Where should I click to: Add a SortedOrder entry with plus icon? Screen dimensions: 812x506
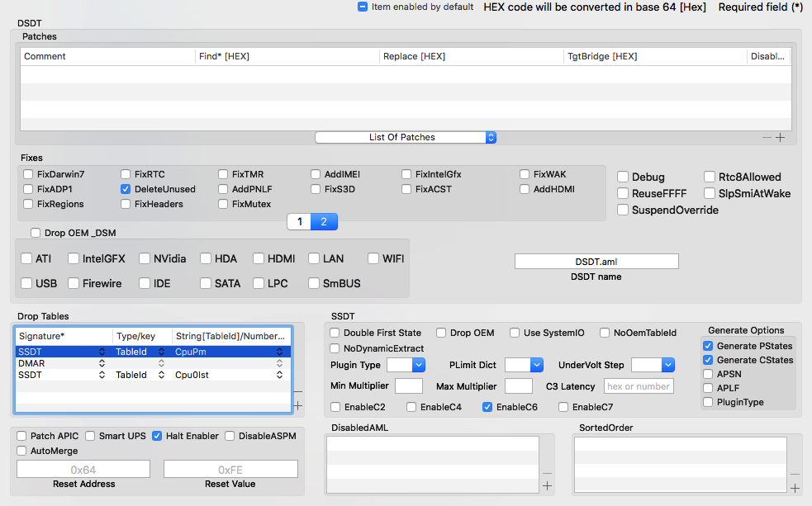click(x=795, y=488)
